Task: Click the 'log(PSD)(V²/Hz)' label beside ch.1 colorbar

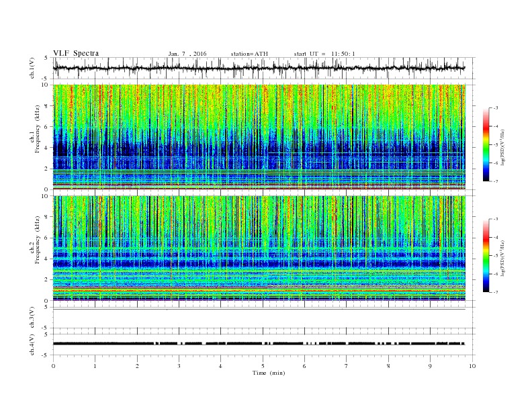Action: 504,147
